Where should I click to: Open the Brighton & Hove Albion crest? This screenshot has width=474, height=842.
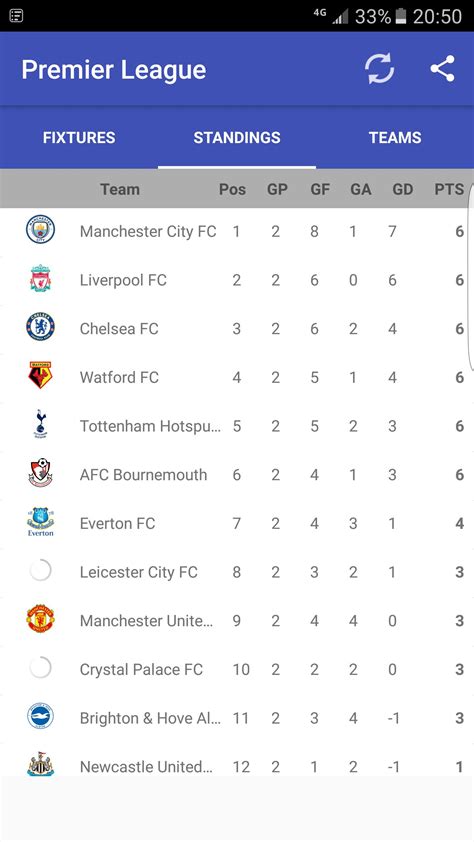coord(40,716)
